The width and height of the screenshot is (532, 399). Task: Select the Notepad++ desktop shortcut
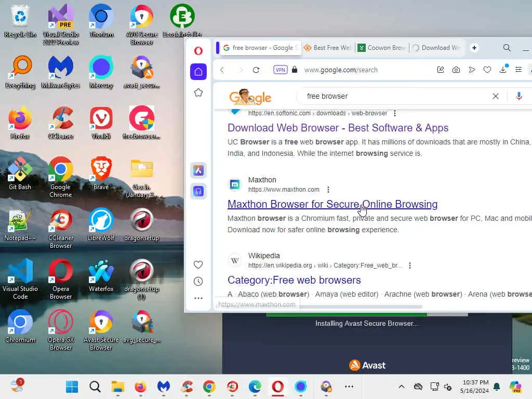(x=20, y=224)
